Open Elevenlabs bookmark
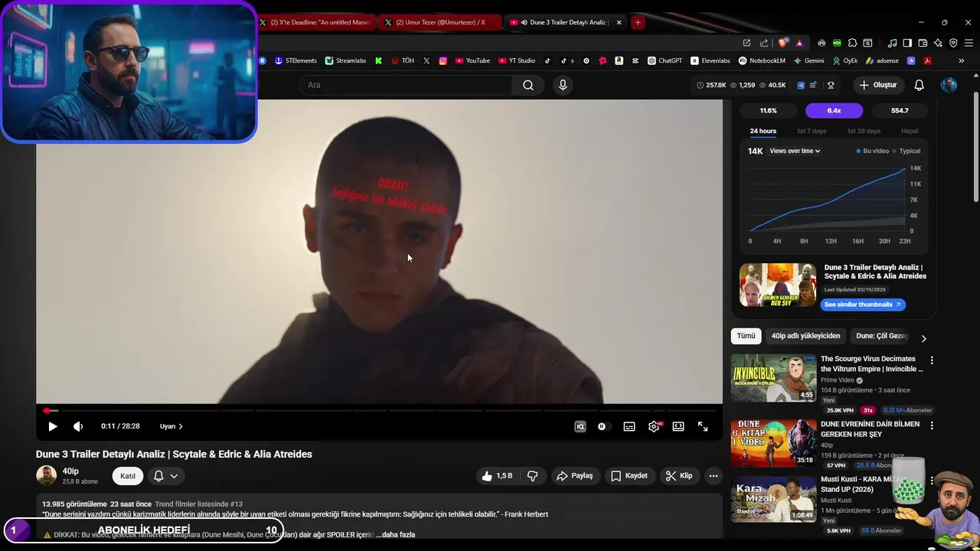Image resolution: width=980 pixels, height=551 pixels. (710, 60)
